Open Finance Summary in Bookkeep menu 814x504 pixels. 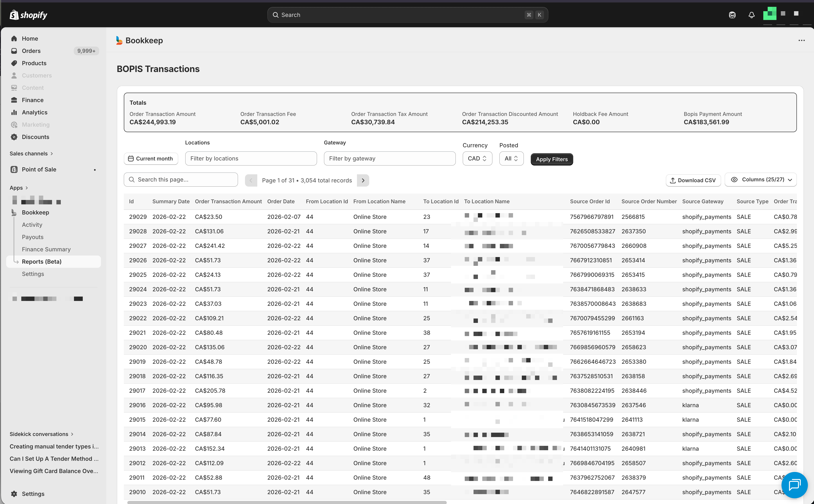point(46,249)
